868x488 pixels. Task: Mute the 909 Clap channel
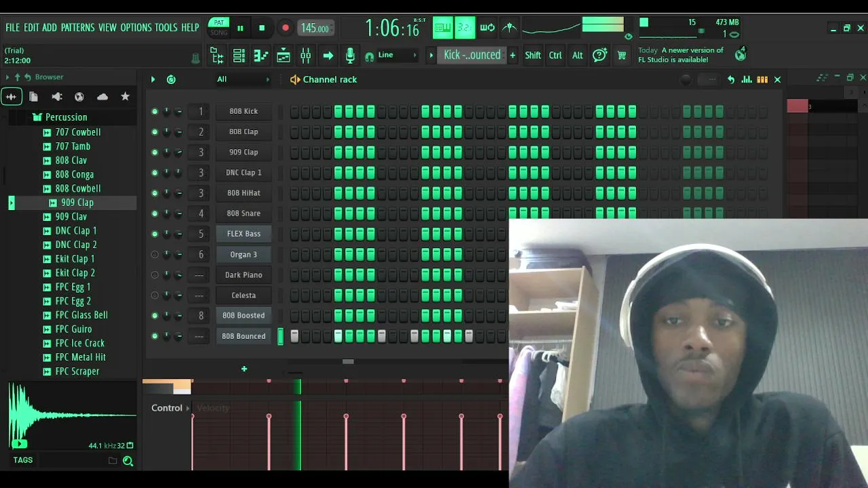pyautogui.click(x=155, y=152)
